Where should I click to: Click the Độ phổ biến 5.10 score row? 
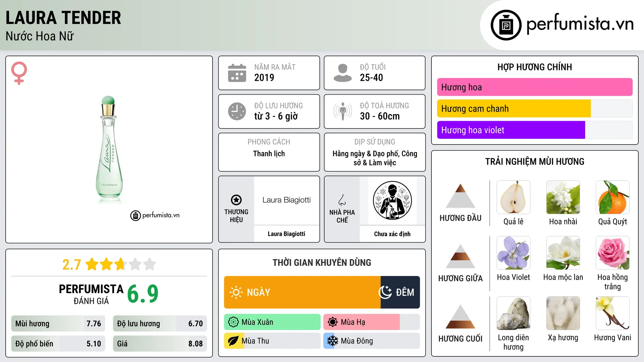tap(58, 344)
